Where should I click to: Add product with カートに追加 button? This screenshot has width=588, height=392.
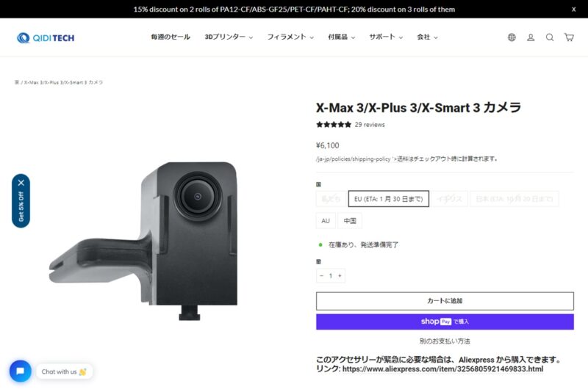[x=445, y=301]
